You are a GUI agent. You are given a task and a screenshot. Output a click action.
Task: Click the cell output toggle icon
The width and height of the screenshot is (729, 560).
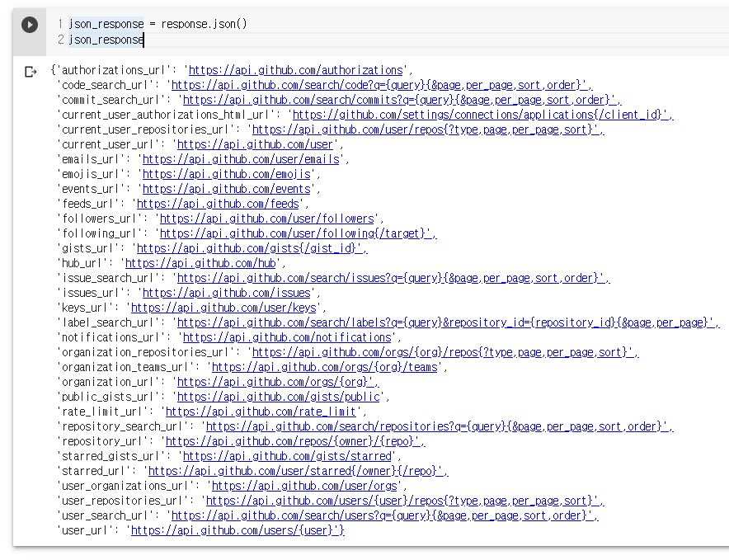click(x=31, y=72)
